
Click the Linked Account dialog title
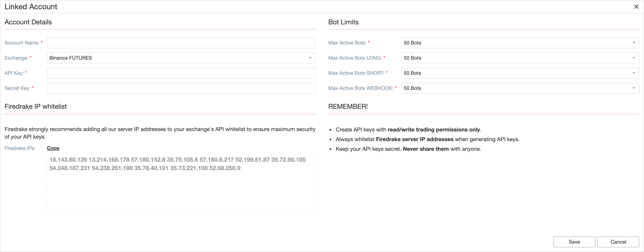(31, 7)
